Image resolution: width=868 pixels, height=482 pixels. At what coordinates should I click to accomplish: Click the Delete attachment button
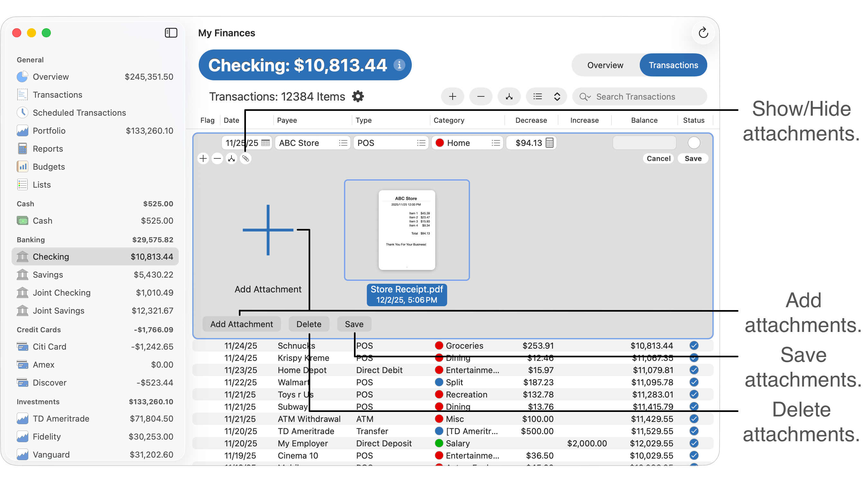pos(308,324)
